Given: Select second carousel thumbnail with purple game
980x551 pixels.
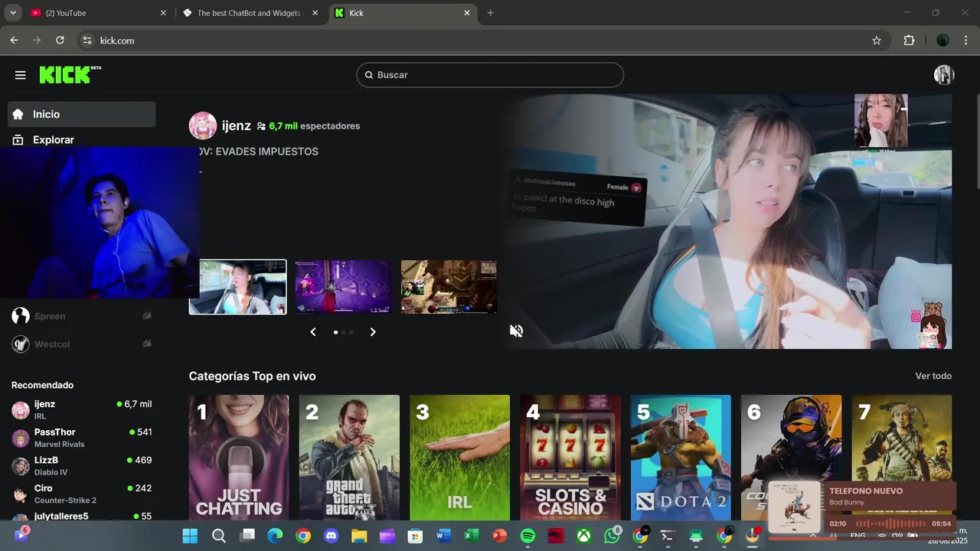Looking at the screenshot, I should 343,287.
